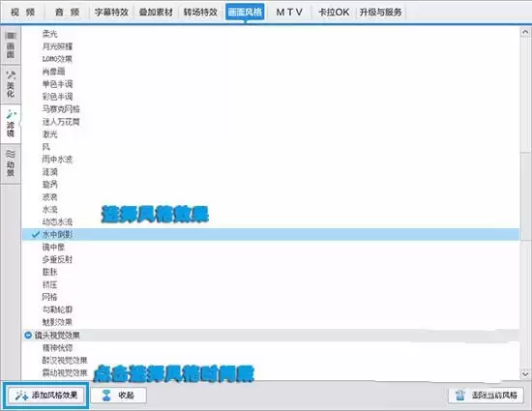Open the 美化 wand-icon side tab
Image resolution: width=532 pixels, height=411 pixels.
(x=11, y=74)
